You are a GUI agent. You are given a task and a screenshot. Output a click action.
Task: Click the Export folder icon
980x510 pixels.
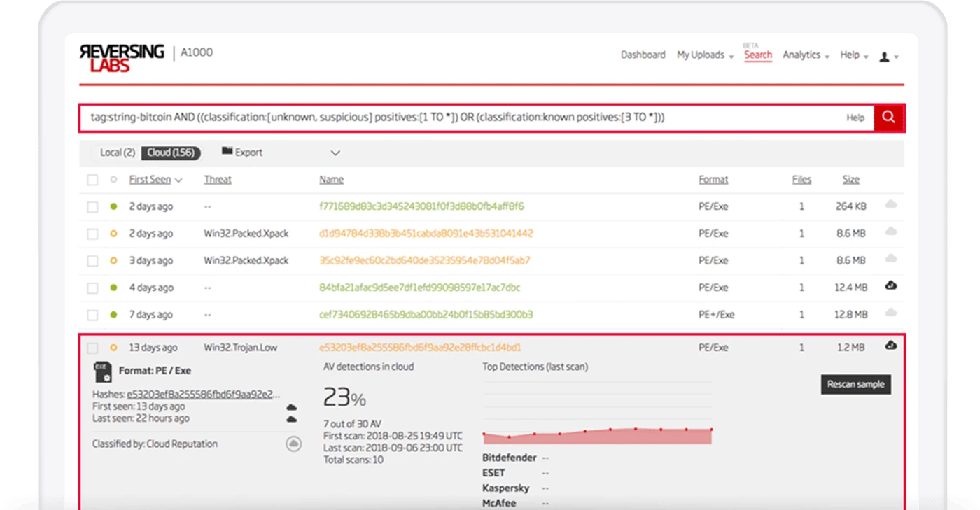227,151
